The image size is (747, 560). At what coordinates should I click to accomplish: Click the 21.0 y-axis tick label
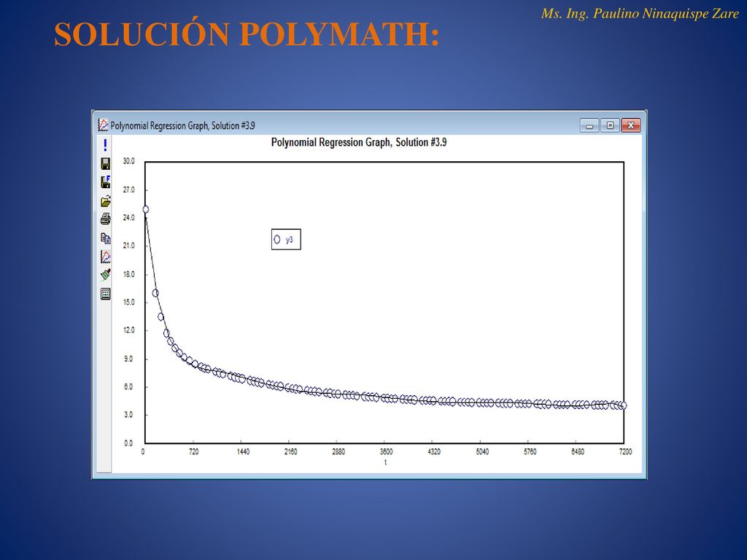[129, 246]
